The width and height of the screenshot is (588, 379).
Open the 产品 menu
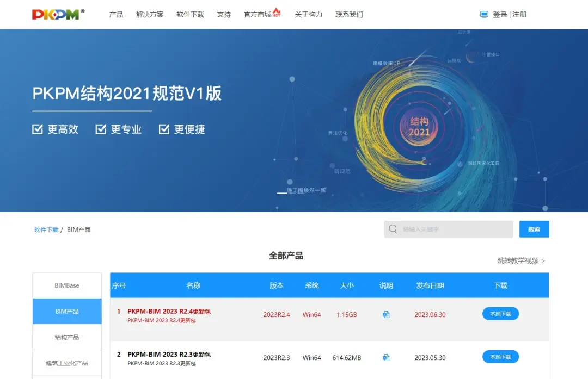pos(117,15)
